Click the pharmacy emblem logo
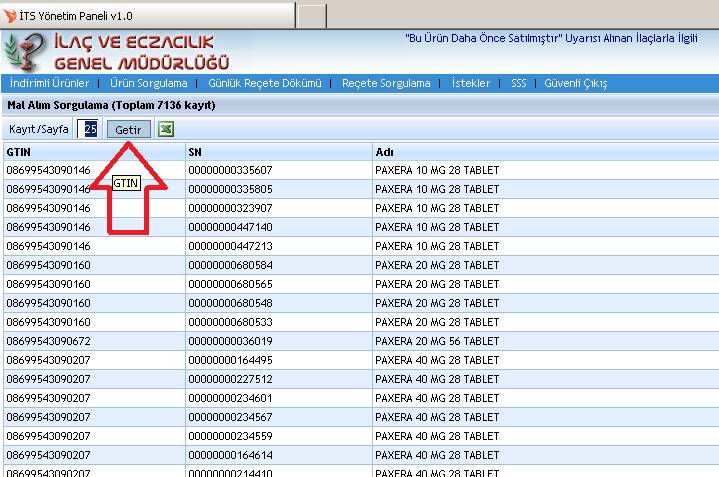This screenshot has width=719, height=477. coord(25,52)
